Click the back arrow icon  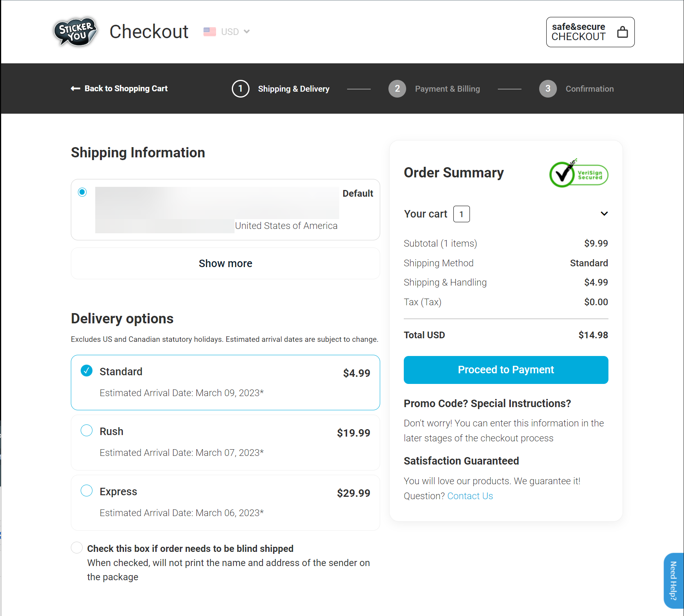[x=75, y=89]
